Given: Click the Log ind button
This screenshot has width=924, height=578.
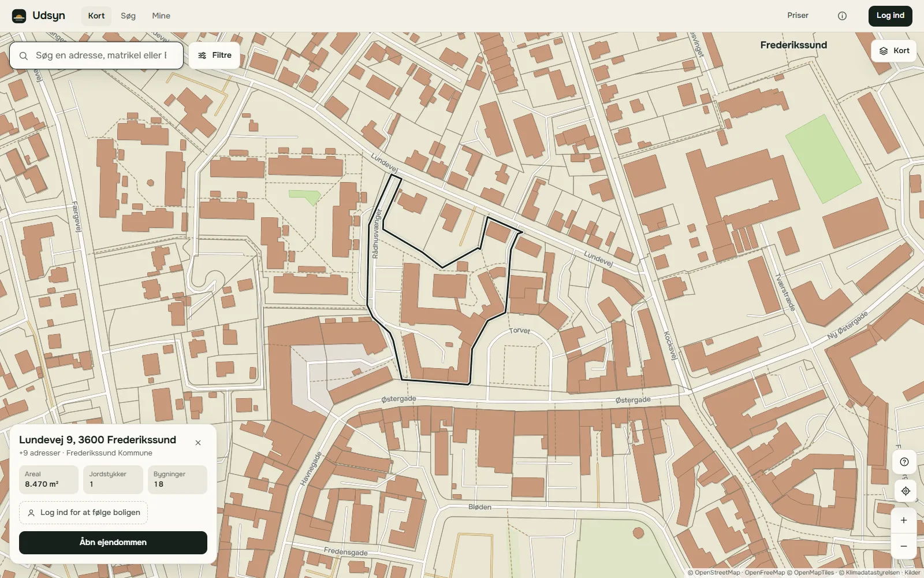Looking at the screenshot, I should pyautogui.click(x=890, y=16).
